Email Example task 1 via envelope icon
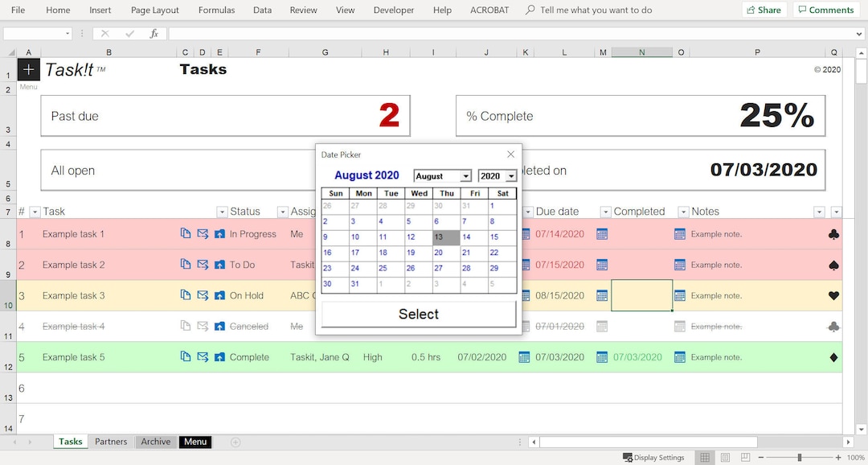This screenshot has width=868, height=465. (203, 234)
